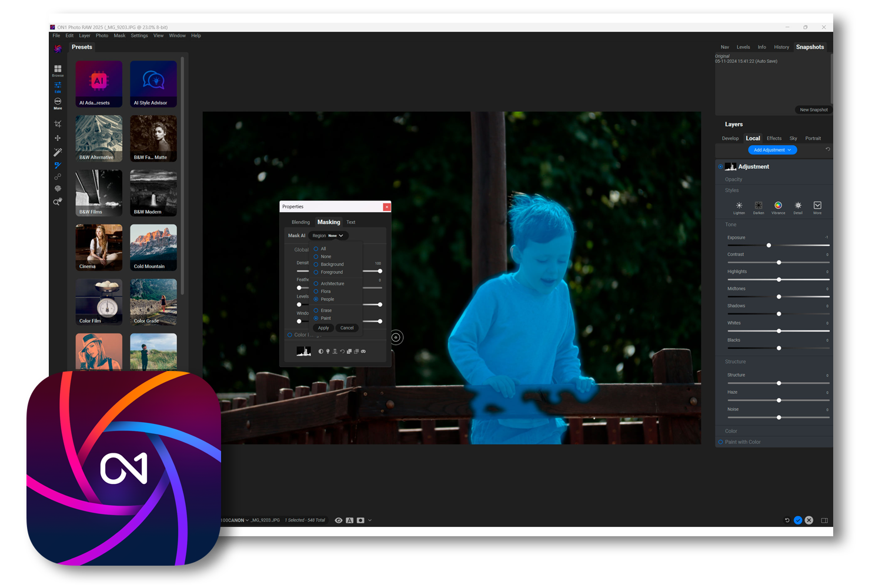The image size is (882, 588).
Task: Switch to the Effects tab
Action: [x=774, y=139]
